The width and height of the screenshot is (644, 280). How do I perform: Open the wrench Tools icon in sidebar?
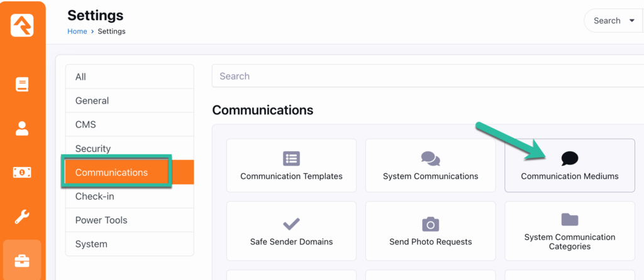22,217
